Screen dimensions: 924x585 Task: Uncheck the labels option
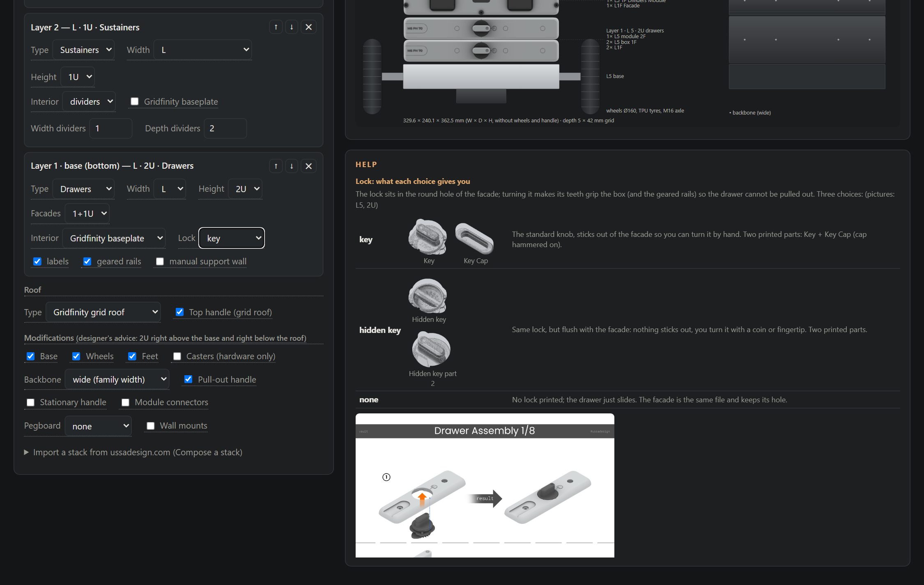pyautogui.click(x=37, y=262)
